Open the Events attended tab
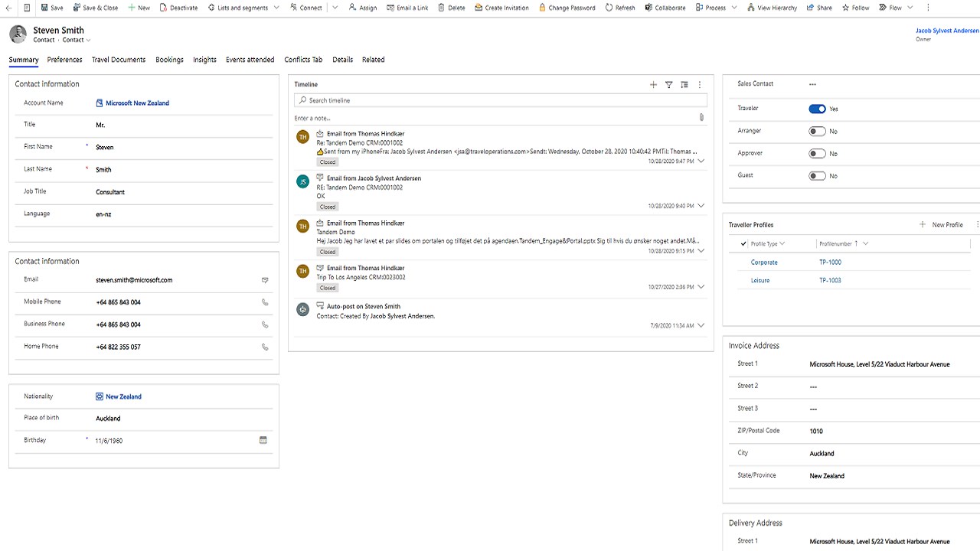Screen dimensions: 980x551 click(250, 60)
